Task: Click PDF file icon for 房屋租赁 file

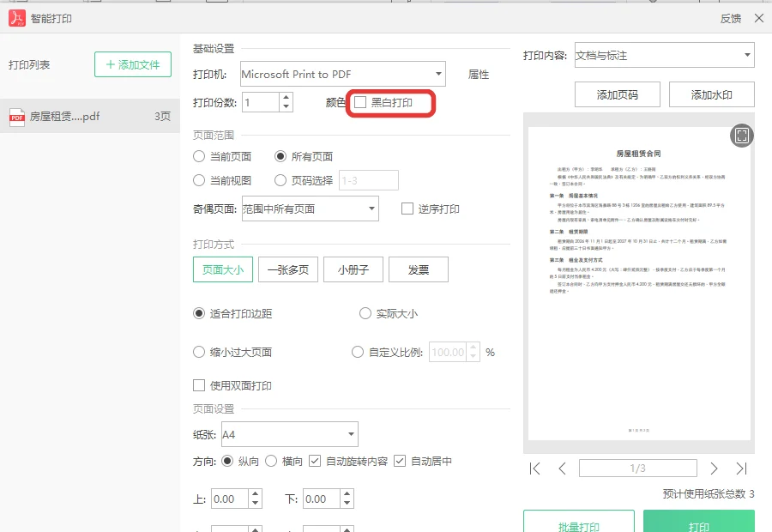Action: pyautogui.click(x=17, y=118)
